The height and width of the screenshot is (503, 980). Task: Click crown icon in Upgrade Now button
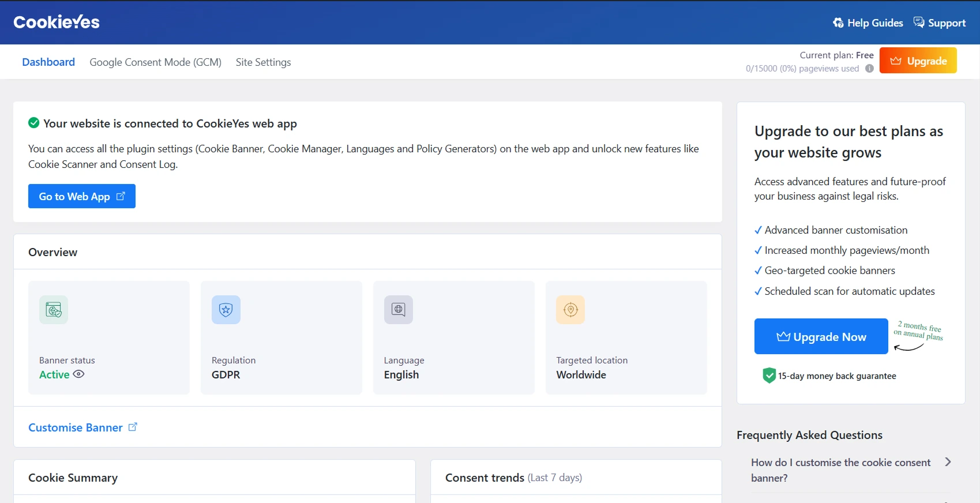(783, 336)
